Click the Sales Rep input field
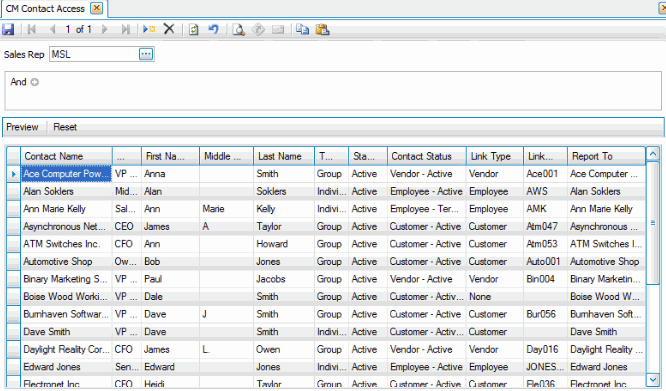 [94, 54]
